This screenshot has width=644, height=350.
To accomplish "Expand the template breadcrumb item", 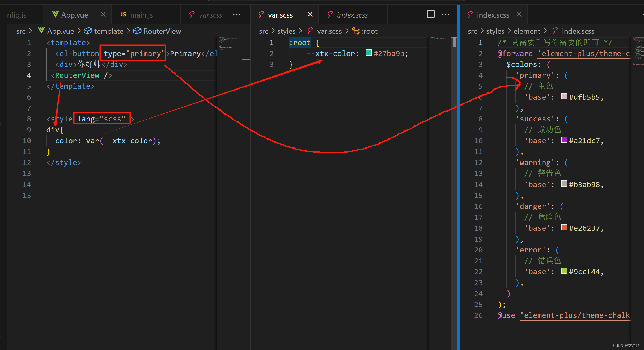I will (109, 31).
